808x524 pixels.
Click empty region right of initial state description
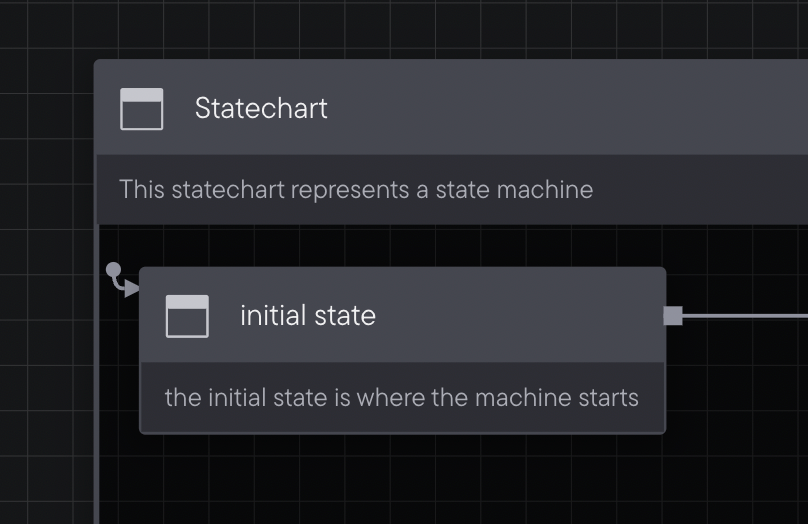737,397
